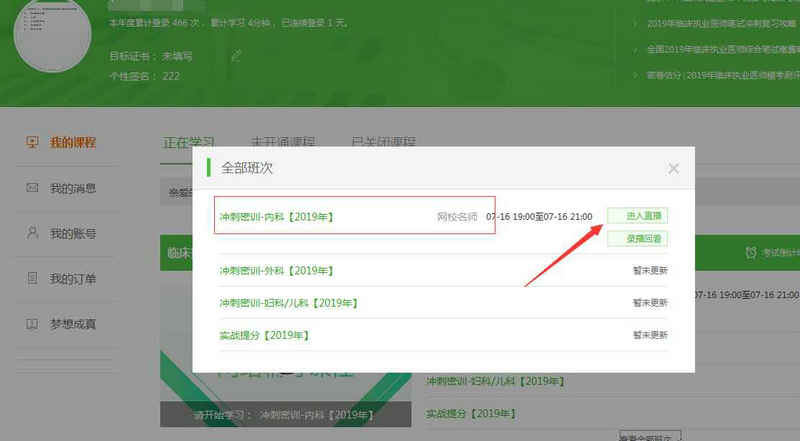Close the 全部班次 dialog with X
Image resolution: width=800 pixels, height=441 pixels.
pyautogui.click(x=673, y=169)
